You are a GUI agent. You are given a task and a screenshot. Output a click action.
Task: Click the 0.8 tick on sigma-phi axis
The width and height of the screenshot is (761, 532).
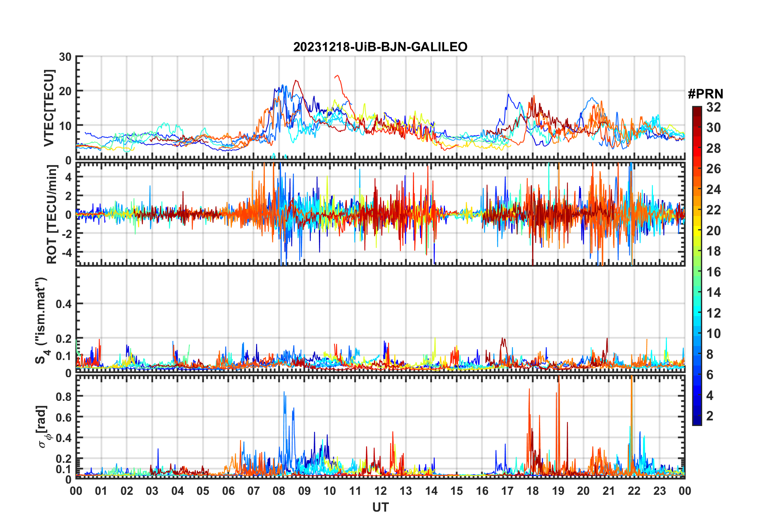point(64,396)
